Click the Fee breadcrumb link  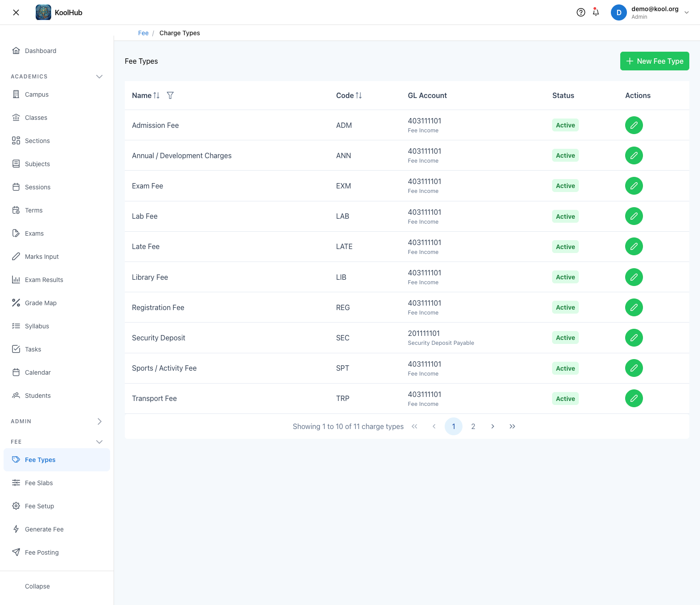[143, 33]
